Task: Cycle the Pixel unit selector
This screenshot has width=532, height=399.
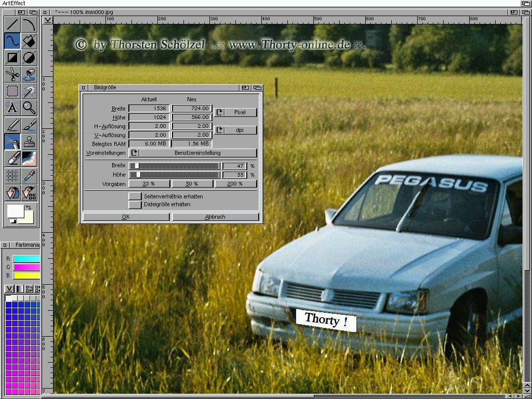Action: click(235, 112)
